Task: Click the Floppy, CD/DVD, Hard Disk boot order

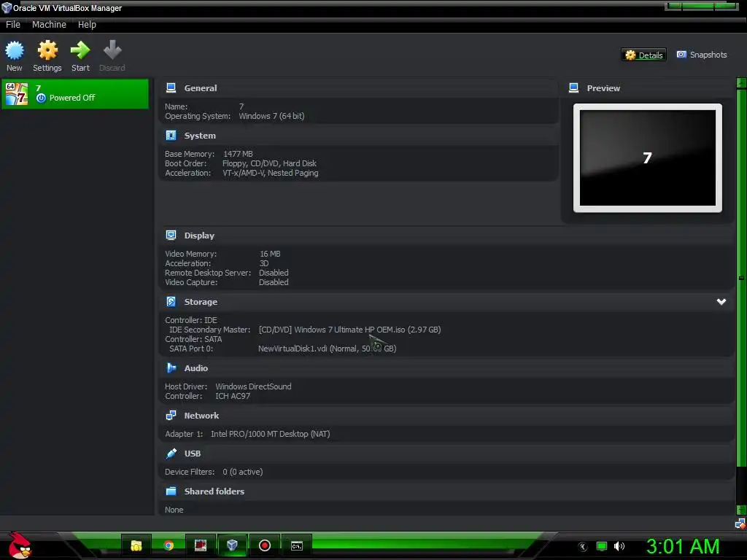Action: point(270,163)
